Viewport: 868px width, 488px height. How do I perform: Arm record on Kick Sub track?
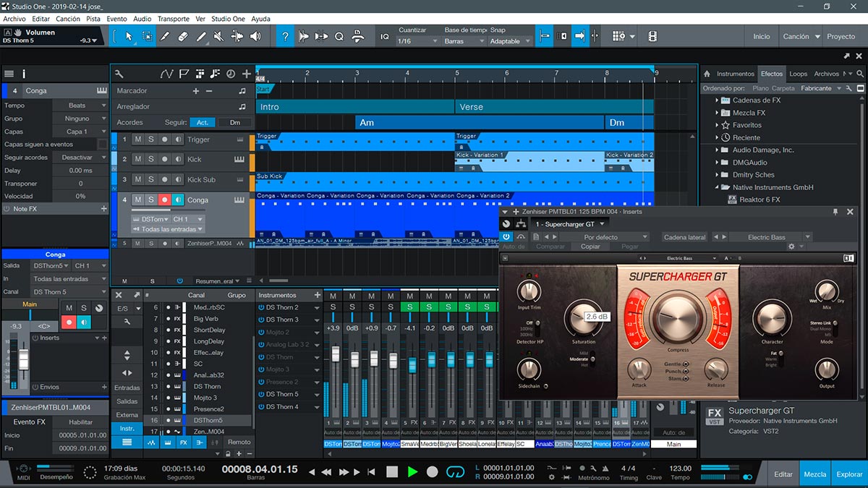(x=164, y=179)
